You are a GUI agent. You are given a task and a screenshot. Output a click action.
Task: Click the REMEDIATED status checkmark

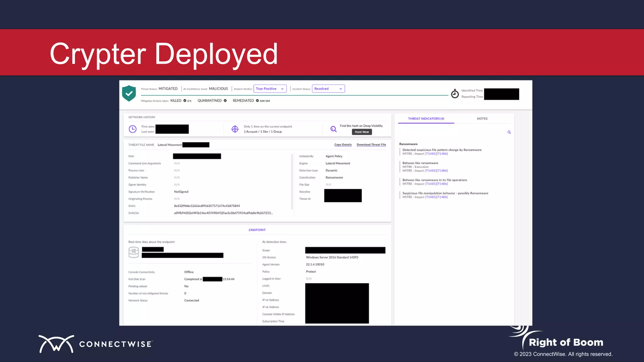257,101
